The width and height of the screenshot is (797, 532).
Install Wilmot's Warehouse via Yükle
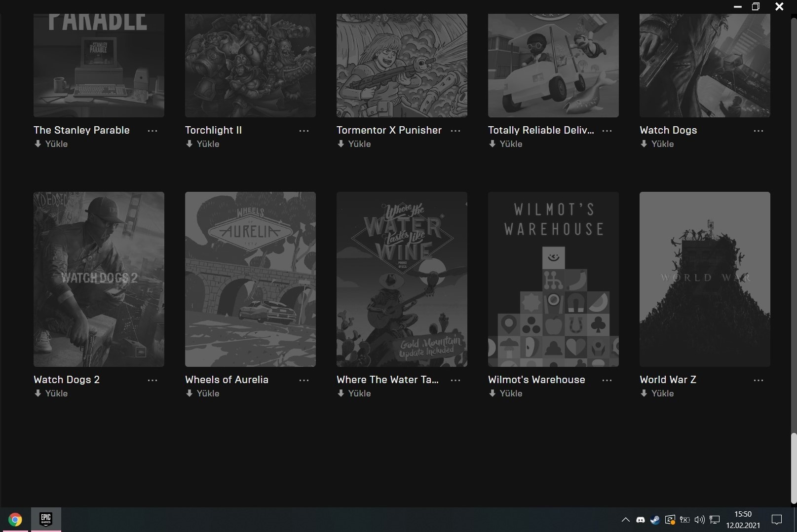[505, 393]
